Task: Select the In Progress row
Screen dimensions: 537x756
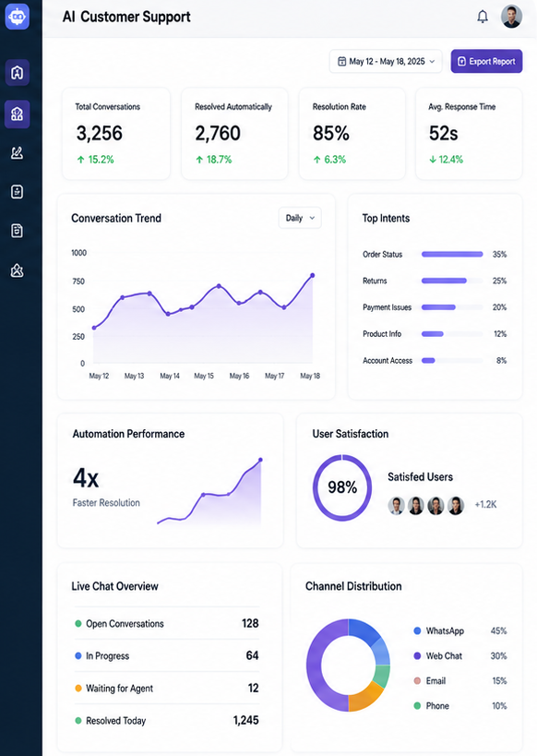Action: pyautogui.click(x=167, y=655)
